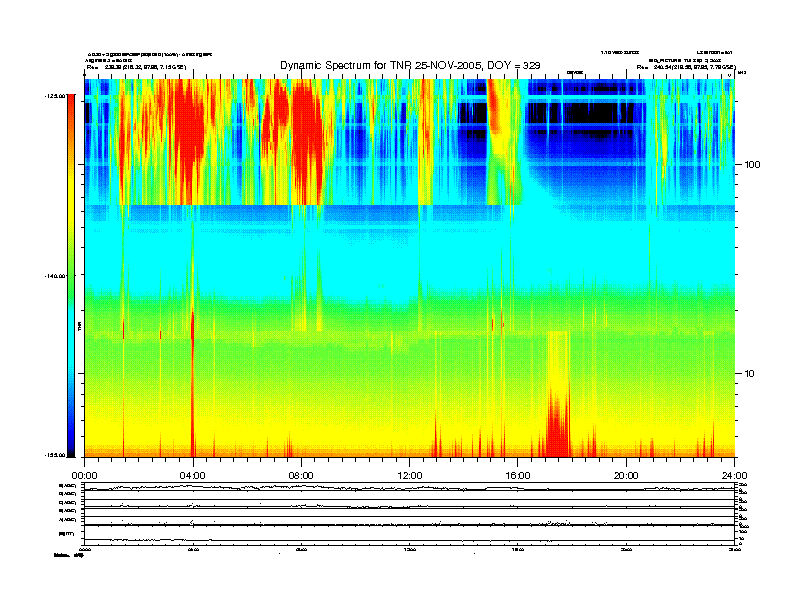
Task: Click the "04:00" time axis label
Action: (x=193, y=476)
